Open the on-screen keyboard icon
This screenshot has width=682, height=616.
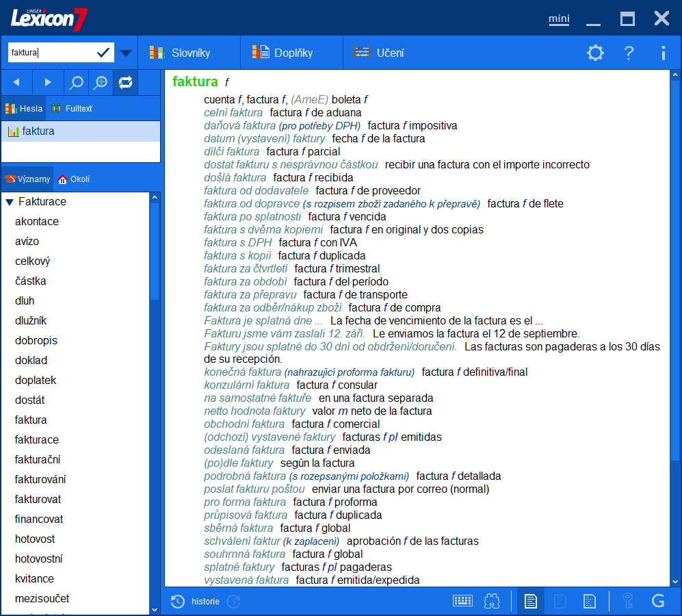click(x=463, y=601)
